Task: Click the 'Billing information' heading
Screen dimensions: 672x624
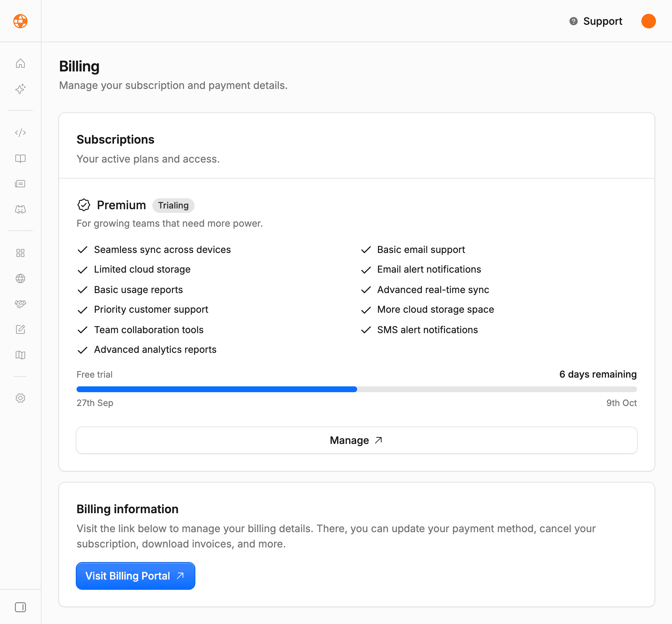Action: pyautogui.click(x=128, y=509)
